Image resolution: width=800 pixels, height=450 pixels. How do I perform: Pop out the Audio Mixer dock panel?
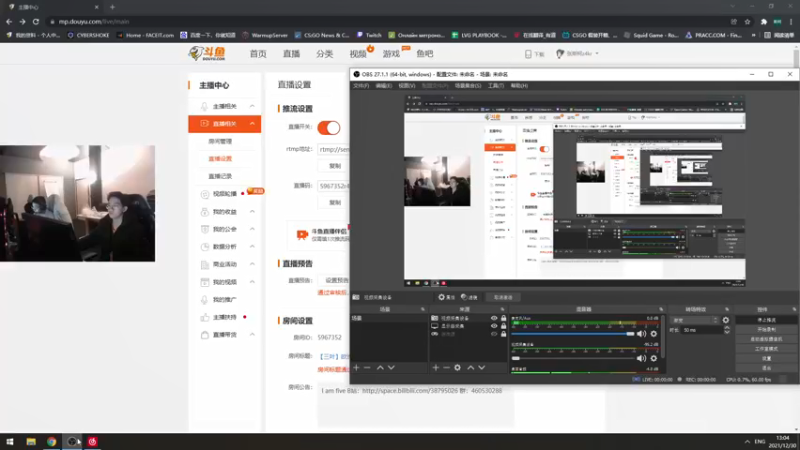point(661,309)
